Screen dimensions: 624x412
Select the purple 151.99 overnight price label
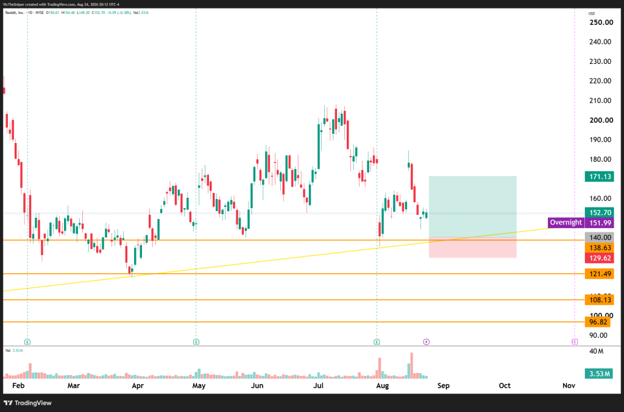click(599, 223)
